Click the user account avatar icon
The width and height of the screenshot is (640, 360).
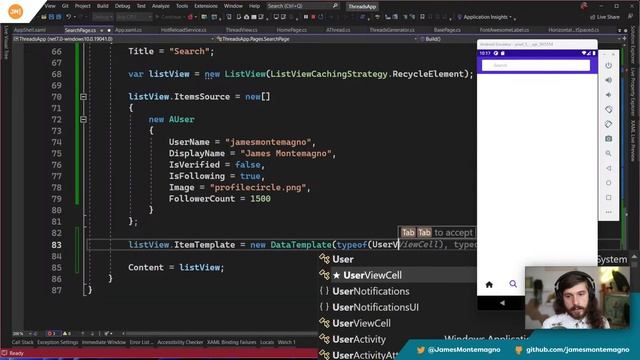[584, 6]
